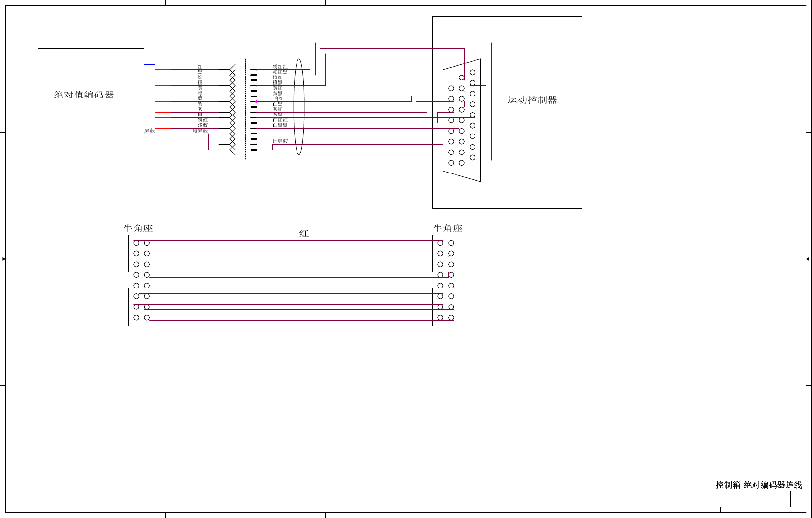812x518 pixels.
Task: Click the right 牛角座 label
Action: click(x=448, y=229)
